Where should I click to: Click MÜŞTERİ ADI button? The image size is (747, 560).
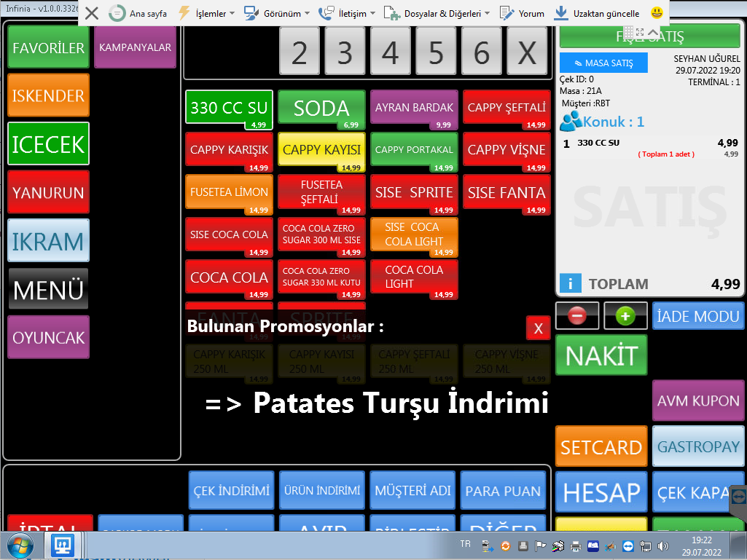(x=412, y=491)
